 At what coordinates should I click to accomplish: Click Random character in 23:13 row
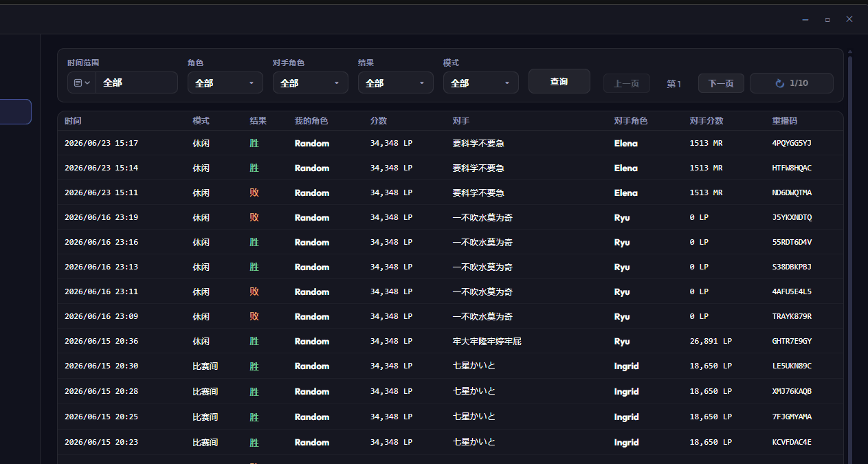[312, 267]
